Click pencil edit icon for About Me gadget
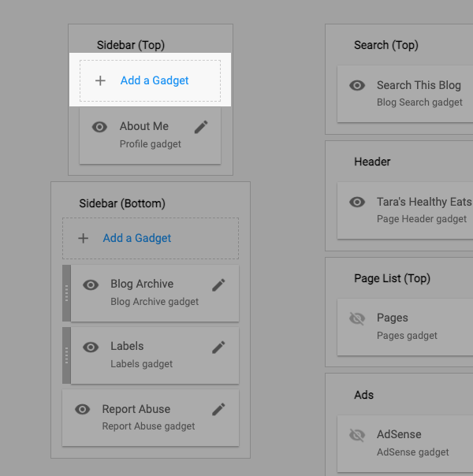473x476 pixels. (201, 127)
